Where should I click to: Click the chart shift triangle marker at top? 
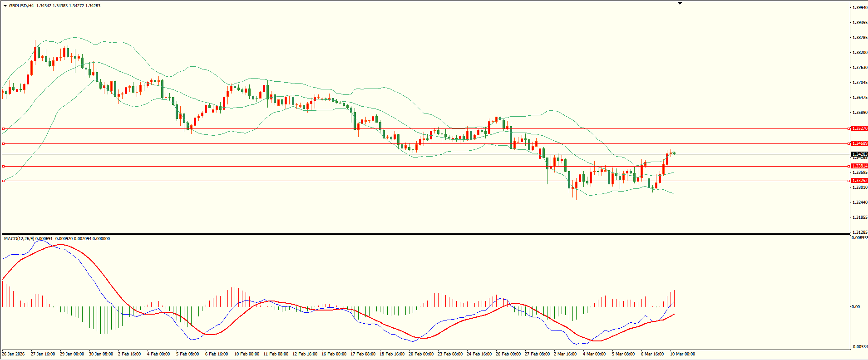coord(680,3)
